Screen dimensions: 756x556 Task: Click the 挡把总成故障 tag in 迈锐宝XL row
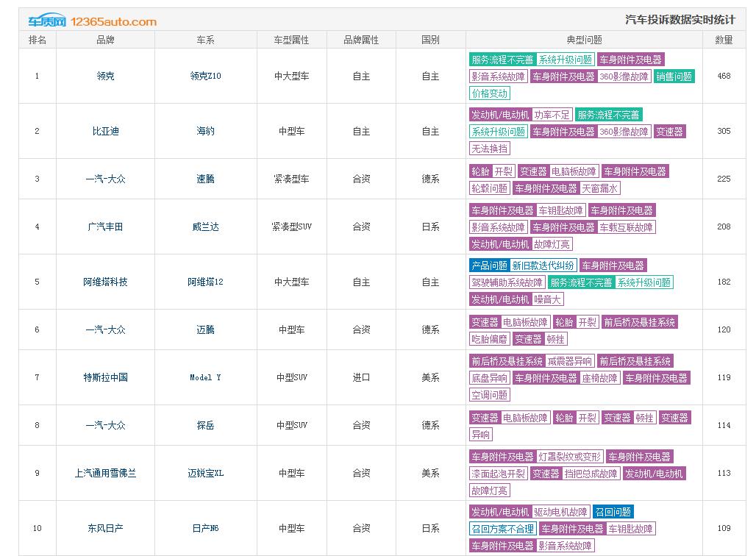[591, 474]
